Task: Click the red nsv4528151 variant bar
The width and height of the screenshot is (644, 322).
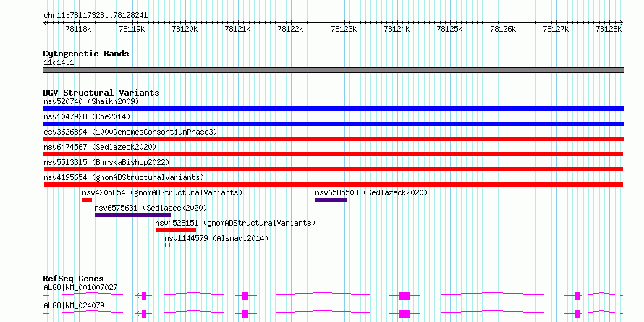Action: pos(176,230)
